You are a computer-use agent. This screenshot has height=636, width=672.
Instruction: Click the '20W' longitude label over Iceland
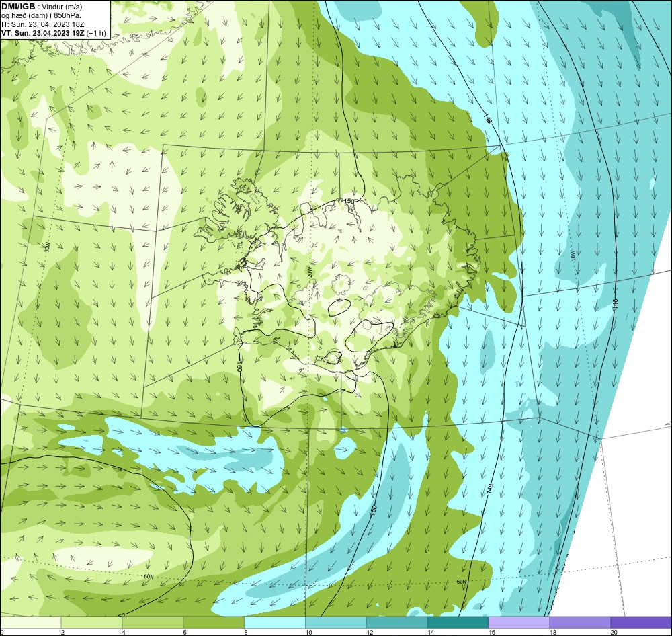tap(309, 272)
